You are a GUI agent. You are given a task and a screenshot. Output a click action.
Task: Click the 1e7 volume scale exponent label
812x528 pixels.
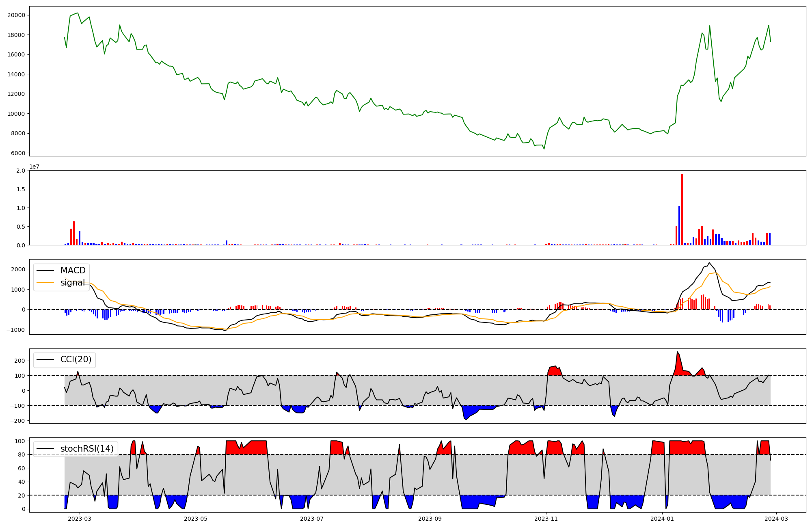34,167
